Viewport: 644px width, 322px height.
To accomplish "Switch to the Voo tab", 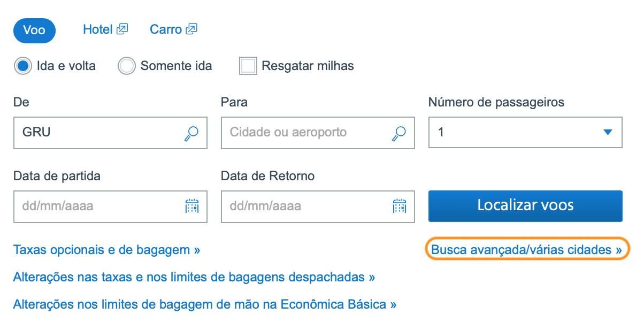I will [x=34, y=30].
